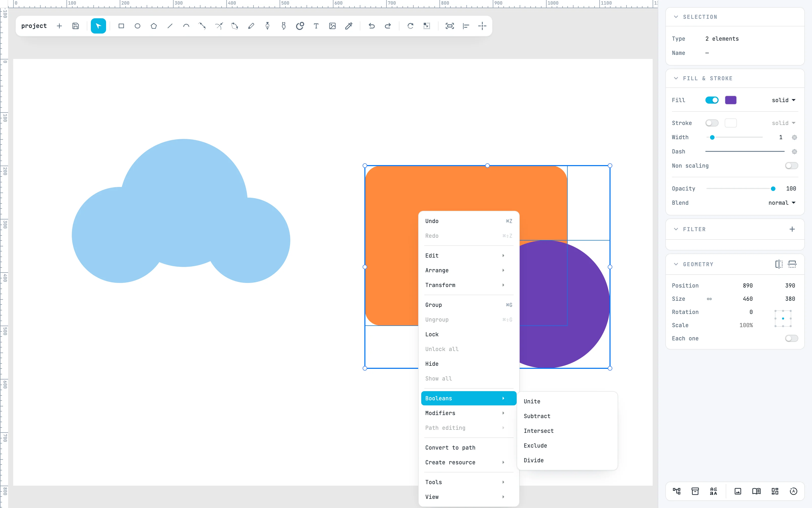Open the Fill type solid dropdown
Image resolution: width=812 pixels, height=508 pixels.
click(784, 100)
